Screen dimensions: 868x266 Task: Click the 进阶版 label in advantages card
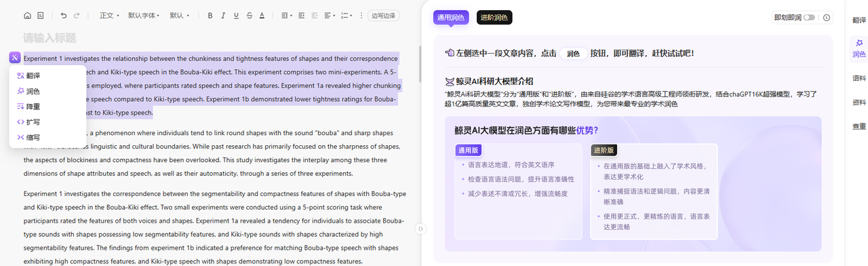tap(604, 150)
